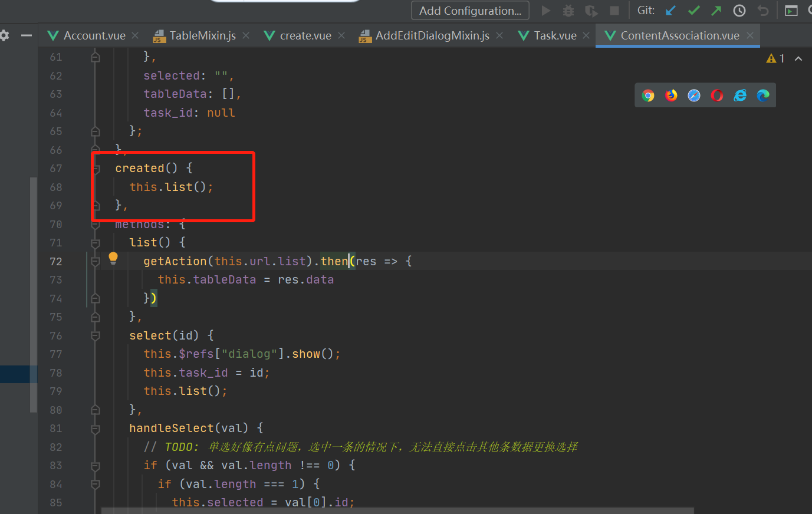Viewport: 812px width, 514px height.
Task: Click the Run with Coverage icon
Action: [x=591, y=11]
